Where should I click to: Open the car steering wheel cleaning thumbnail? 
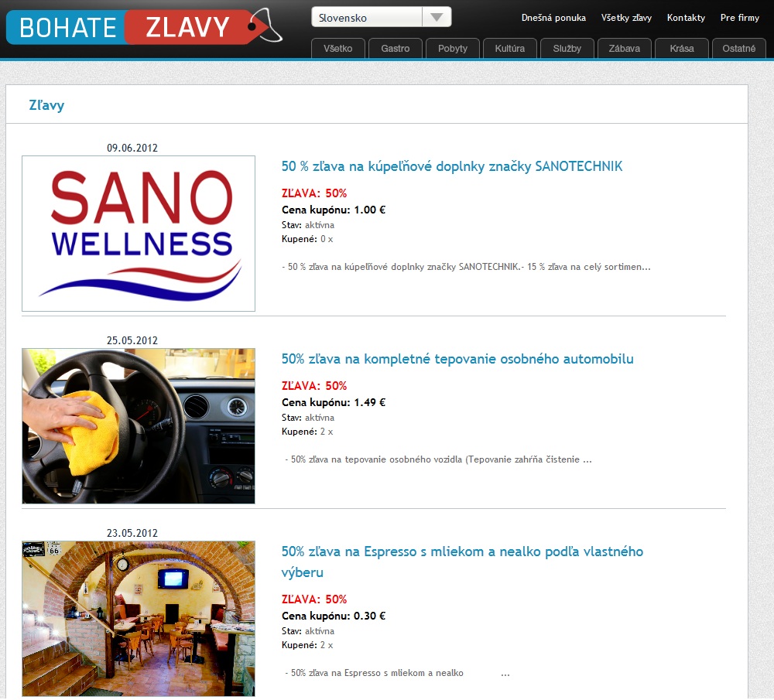(x=139, y=426)
